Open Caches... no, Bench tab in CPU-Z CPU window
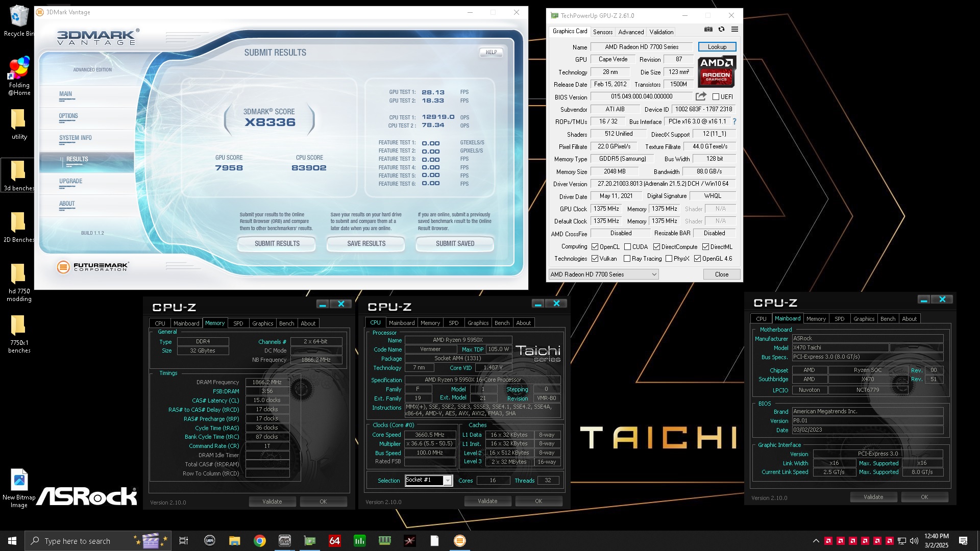 click(502, 323)
